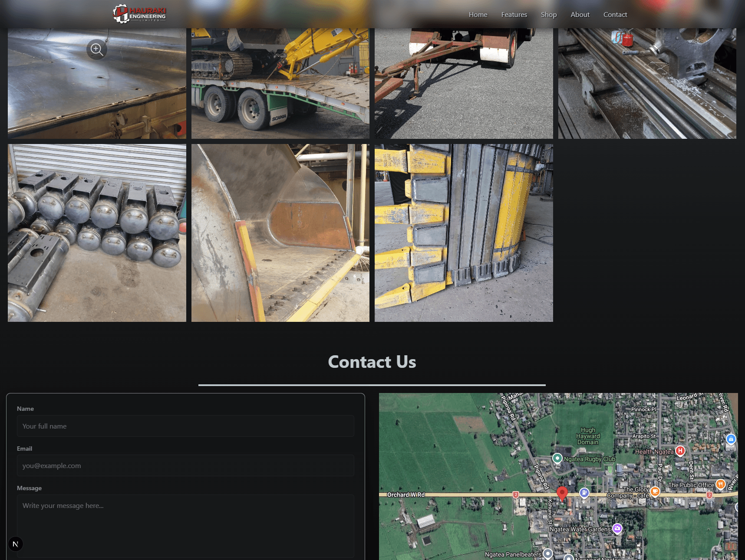Click The Glory Company cafe marker
The image size is (745, 560).
pos(655,491)
